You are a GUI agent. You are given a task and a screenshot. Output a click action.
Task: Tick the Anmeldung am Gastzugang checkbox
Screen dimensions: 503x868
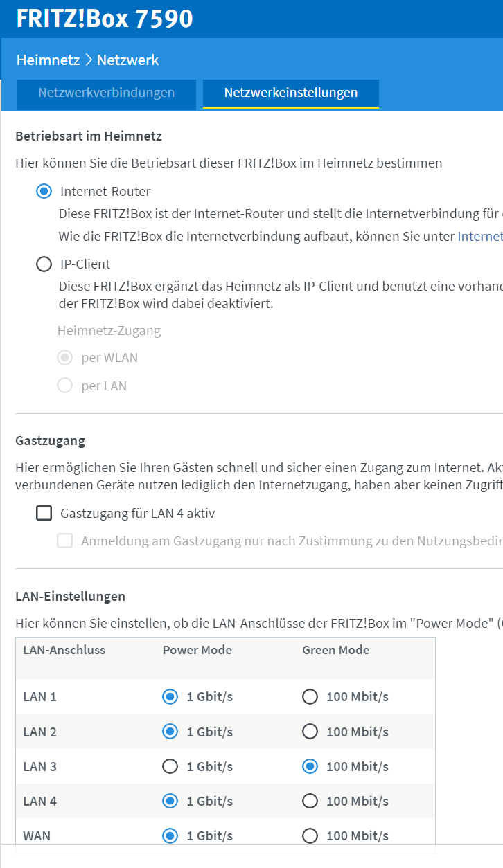pyautogui.click(x=65, y=541)
